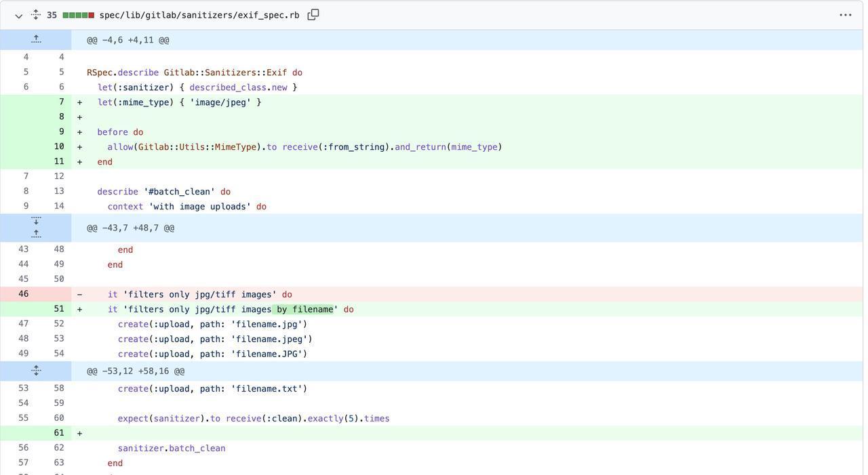Expand up from the -43,7 +48,7 hunk
The height and width of the screenshot is (475, 868).
(36, 234)
